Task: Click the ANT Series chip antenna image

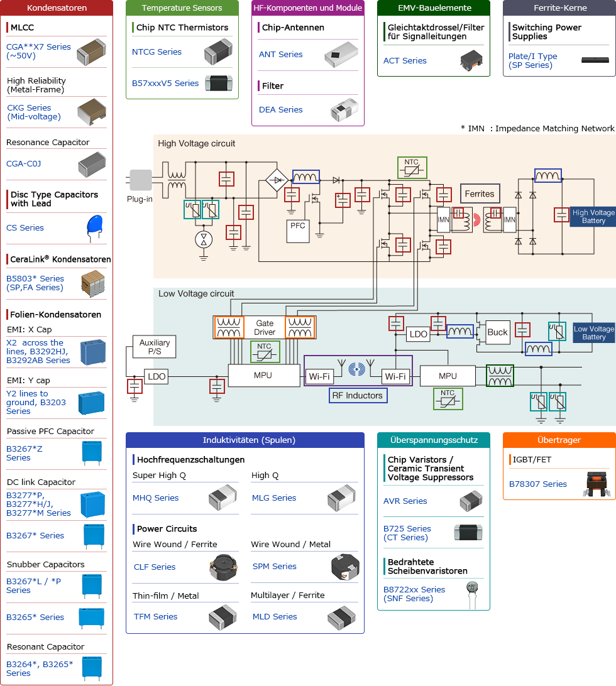Action: (x=341, y=55)
